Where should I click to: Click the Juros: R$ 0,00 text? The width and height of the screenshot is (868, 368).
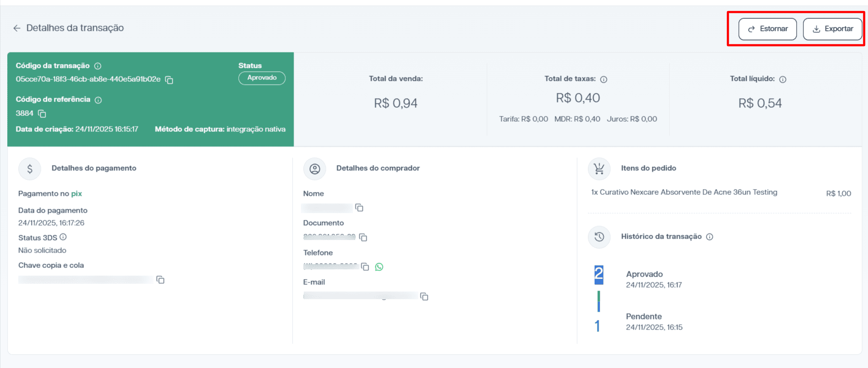(632, 119)
